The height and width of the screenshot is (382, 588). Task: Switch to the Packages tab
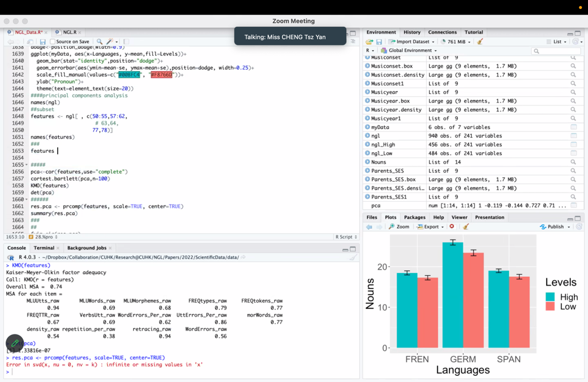pyautogui.click(x=414, y=218)
